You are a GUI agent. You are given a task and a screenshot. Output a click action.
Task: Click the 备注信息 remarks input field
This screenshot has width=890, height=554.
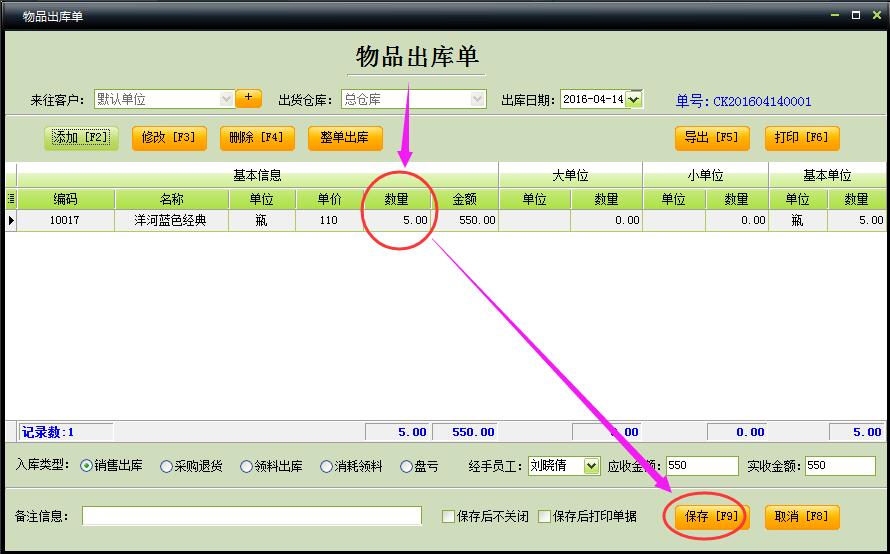pos(252,516)
